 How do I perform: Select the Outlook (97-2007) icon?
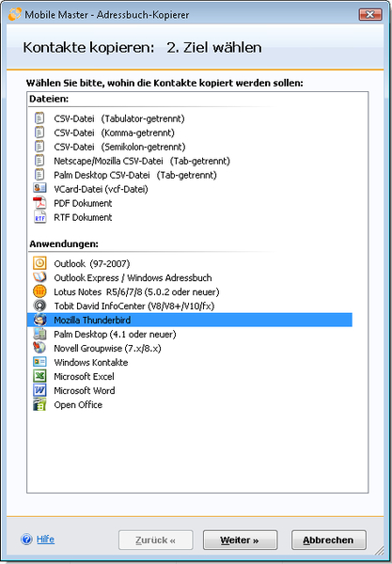click(39, 263)
